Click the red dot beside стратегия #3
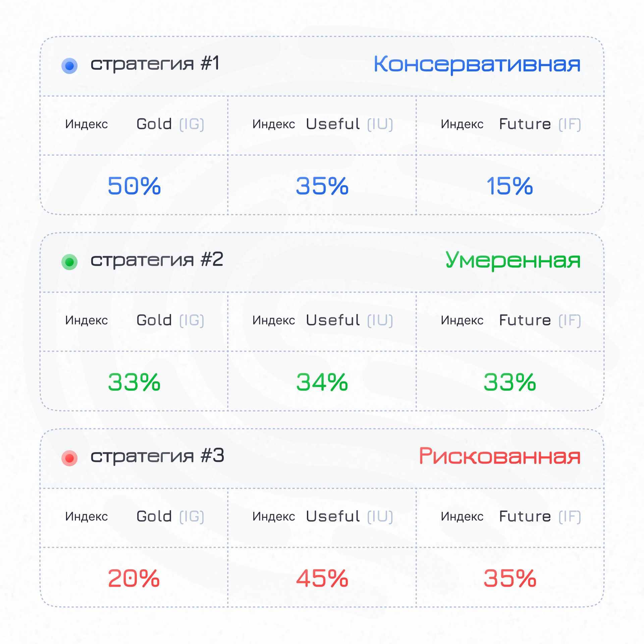 pos(69,458)
